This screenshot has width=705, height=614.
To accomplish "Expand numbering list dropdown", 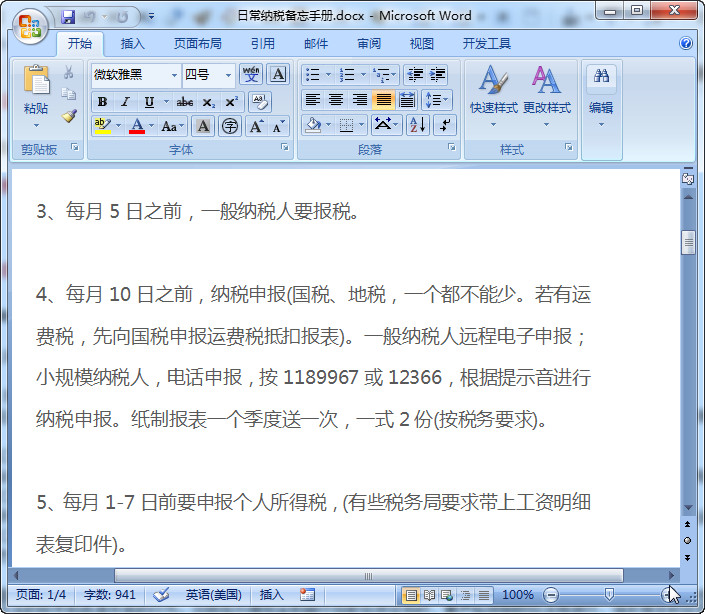I will pos(363,74).
